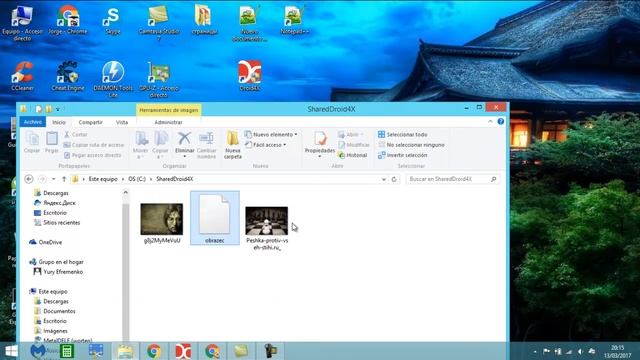This screenshot has height=360, width=640.
Task: Open DAEMON Tools Lite desktop icon
Action: 113,79
